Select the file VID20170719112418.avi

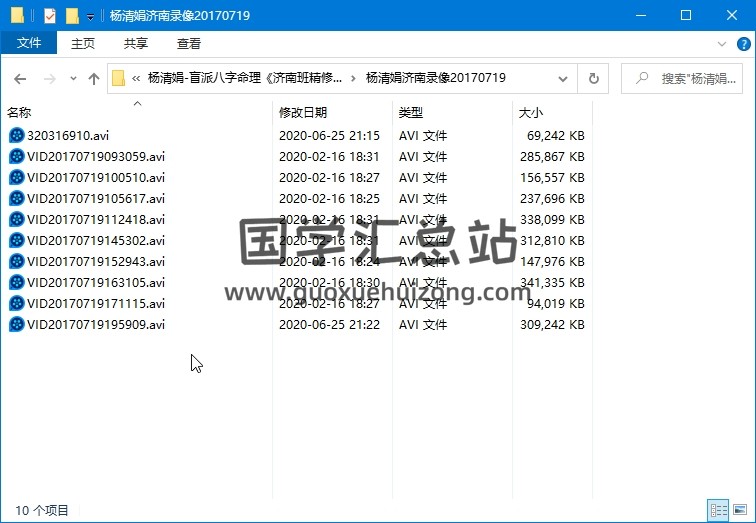(x=96, y=219)
